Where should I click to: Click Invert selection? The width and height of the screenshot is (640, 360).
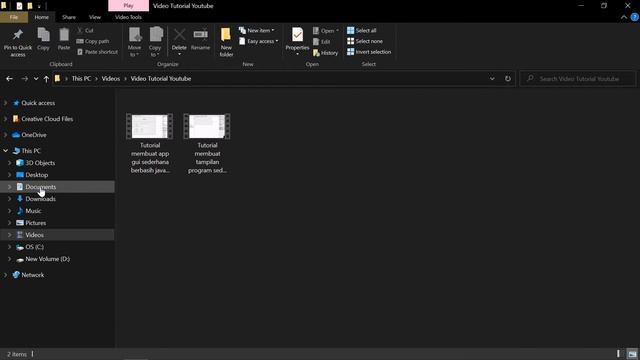pyautogui.click(x=369, y=52)
